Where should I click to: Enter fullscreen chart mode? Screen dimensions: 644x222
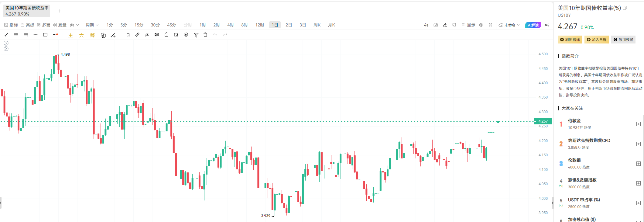[490, 25]
